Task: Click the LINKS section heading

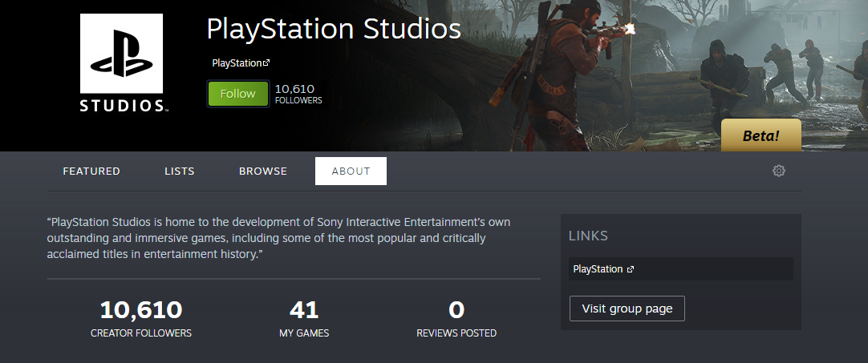Action: coord(588,236)
